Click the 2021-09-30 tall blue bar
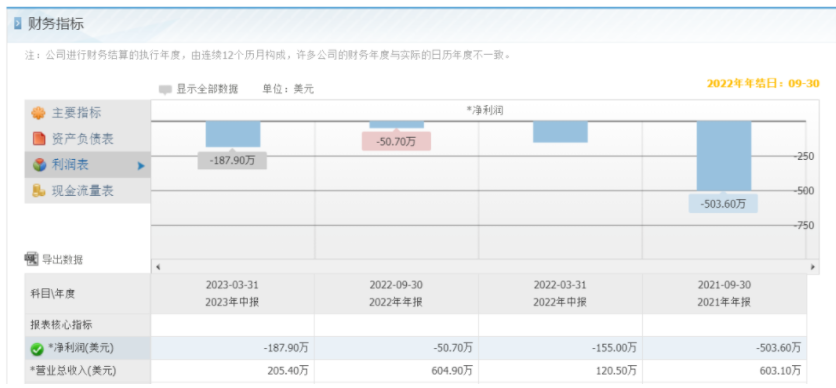Screen dimensions: 836x388 [x=724, y=156]
